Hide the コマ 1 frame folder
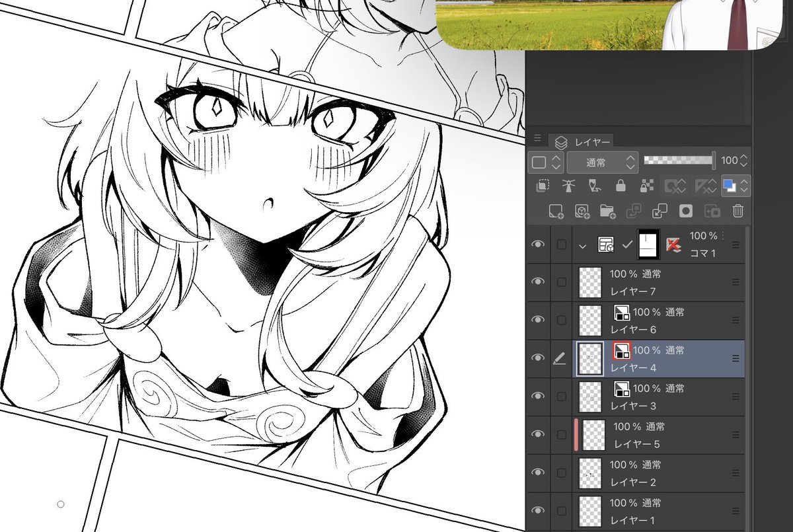 click(539, 245)
